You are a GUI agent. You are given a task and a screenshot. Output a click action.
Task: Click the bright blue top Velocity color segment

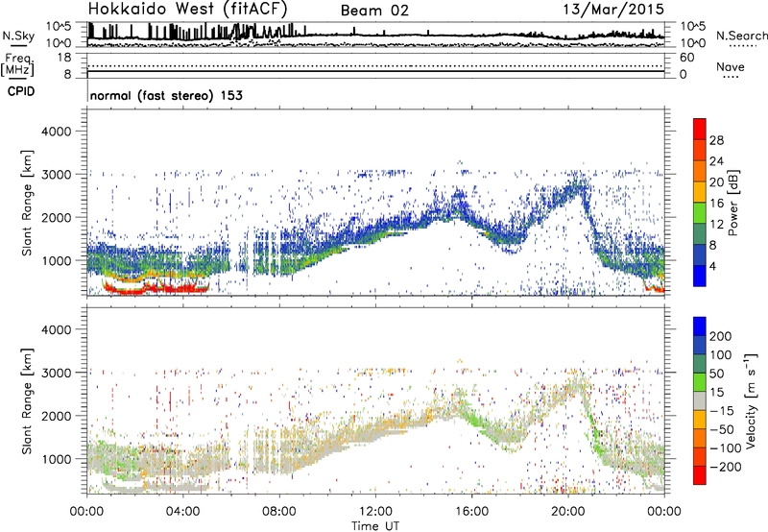[x=700, y=326]
